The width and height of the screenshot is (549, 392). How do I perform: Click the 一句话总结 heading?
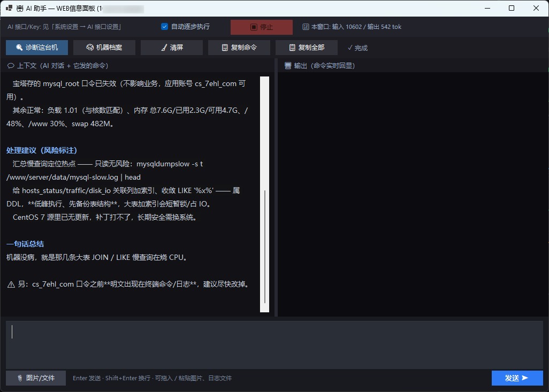point(25,244)
